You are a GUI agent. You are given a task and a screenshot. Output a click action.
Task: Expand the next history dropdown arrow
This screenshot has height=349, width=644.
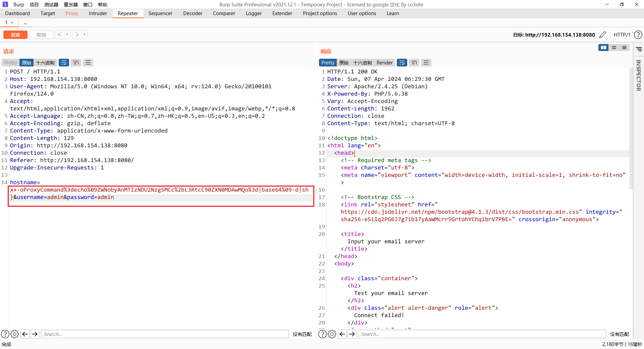pyautogui.click(x=85, y=35)
